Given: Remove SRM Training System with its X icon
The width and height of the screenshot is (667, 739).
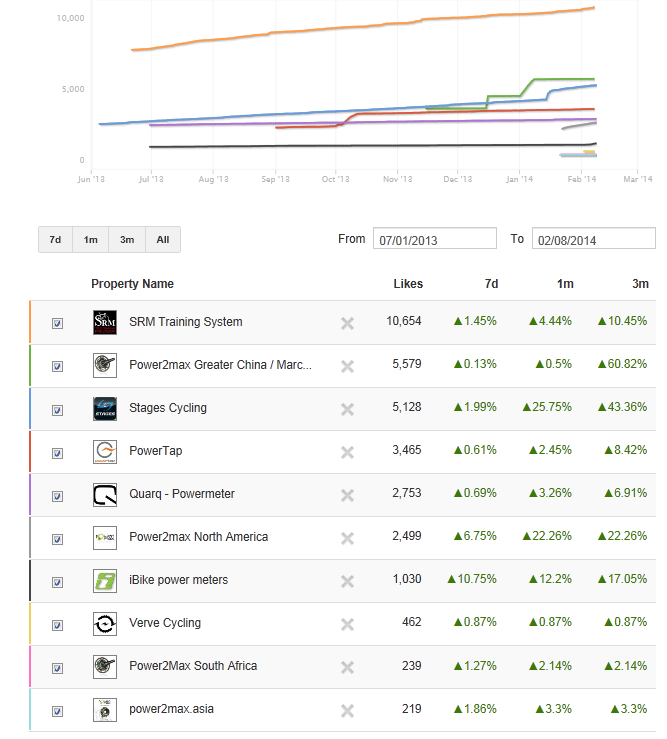Looking at the screenshot, I should (x=347, y=323).
